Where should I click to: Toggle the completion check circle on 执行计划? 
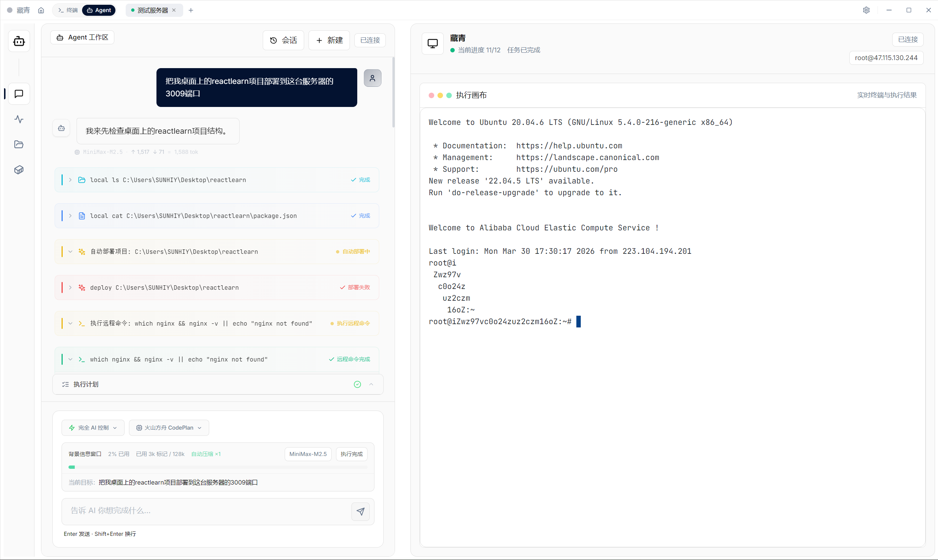pos(357,384)
